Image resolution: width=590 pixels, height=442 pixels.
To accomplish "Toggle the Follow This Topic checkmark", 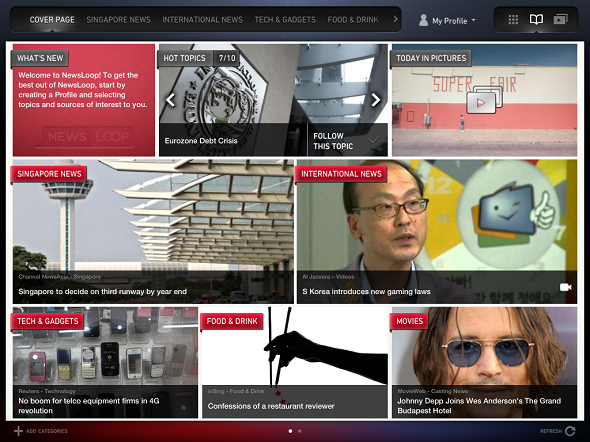I will (373, 141).
